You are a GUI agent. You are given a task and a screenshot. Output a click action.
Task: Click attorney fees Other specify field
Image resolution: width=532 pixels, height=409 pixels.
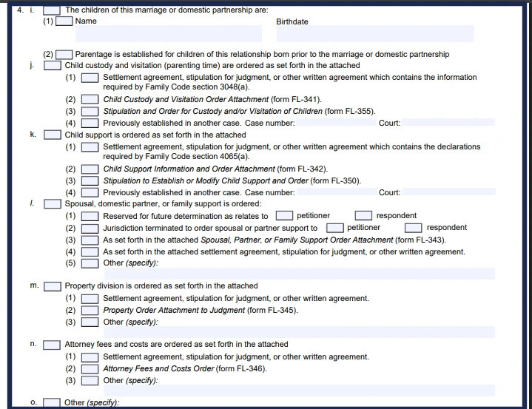(300, 391)
